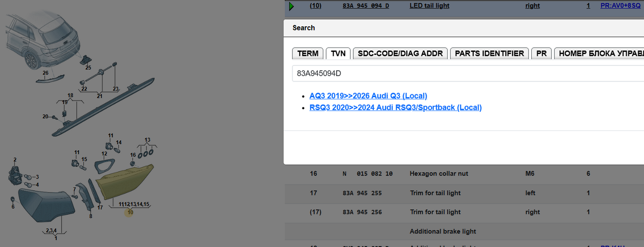The height and width of the screenshot is (247, 644).
Task: Click the car overview illustration in the diagram
Action: (x=43, y=39)
